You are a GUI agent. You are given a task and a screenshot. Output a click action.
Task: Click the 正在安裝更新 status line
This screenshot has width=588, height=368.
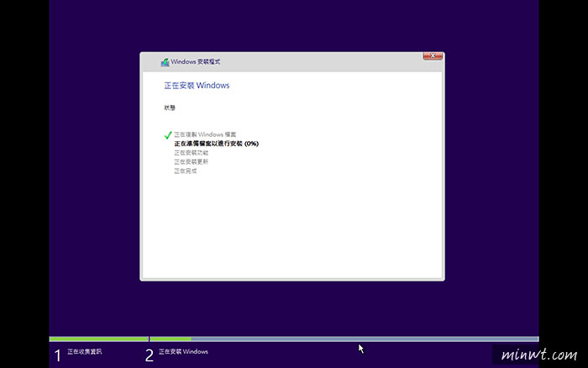[x=192, y=161]
